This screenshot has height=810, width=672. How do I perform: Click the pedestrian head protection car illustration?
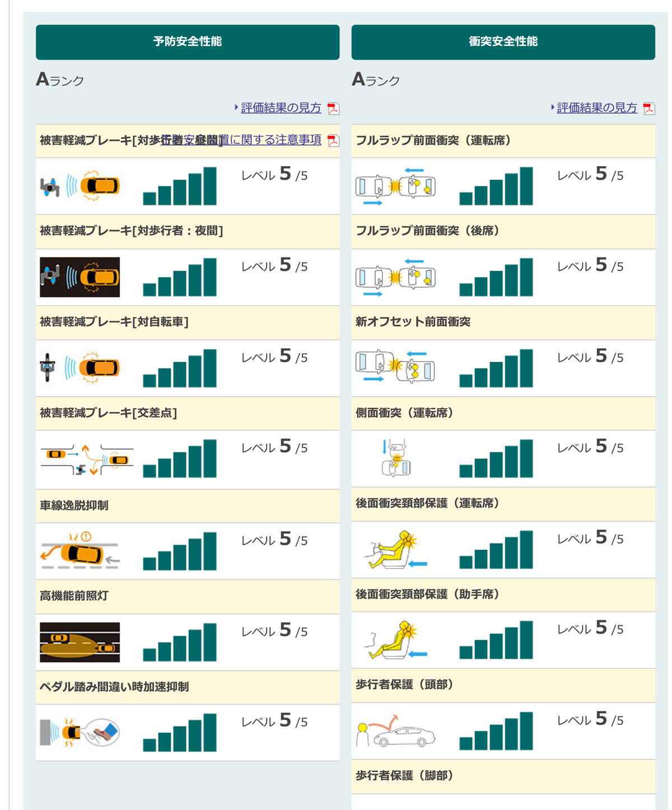pyautogui.click(x=395, y=731)
